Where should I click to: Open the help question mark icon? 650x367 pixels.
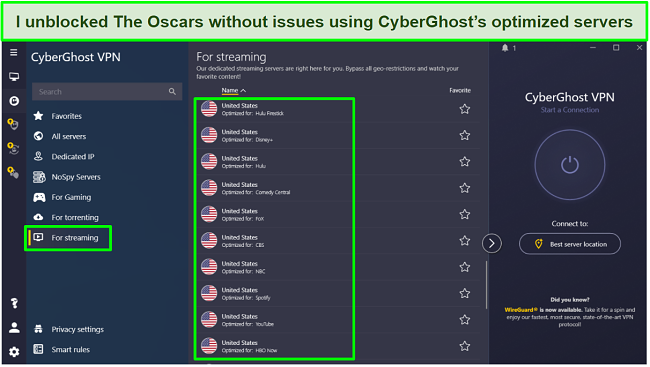[14, 304]
